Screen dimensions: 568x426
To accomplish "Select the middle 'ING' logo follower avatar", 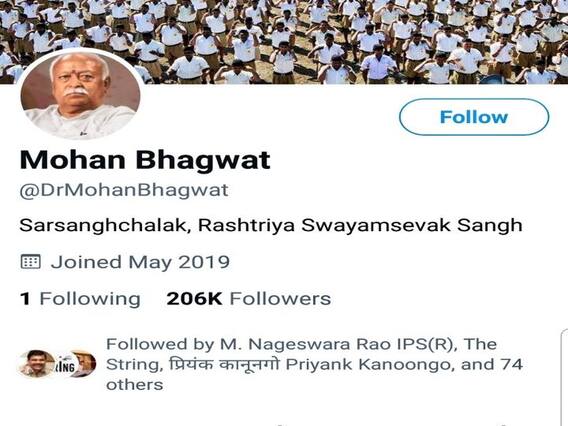I will pos(64,365).
